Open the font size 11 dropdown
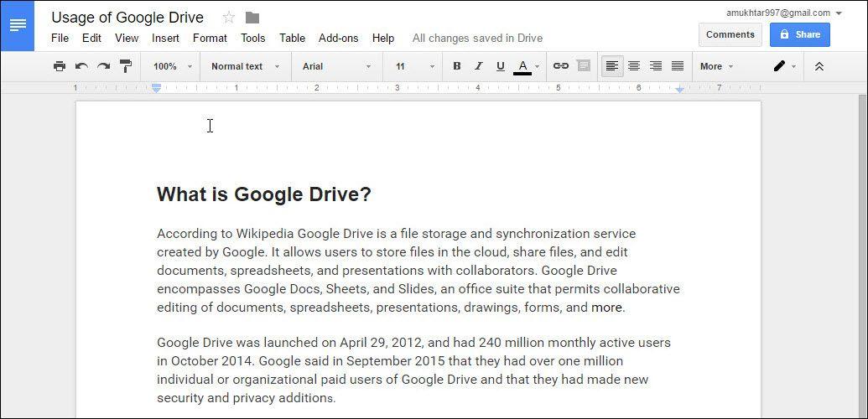868x419 pixels. pyautogui.click(x=415, y=66)
